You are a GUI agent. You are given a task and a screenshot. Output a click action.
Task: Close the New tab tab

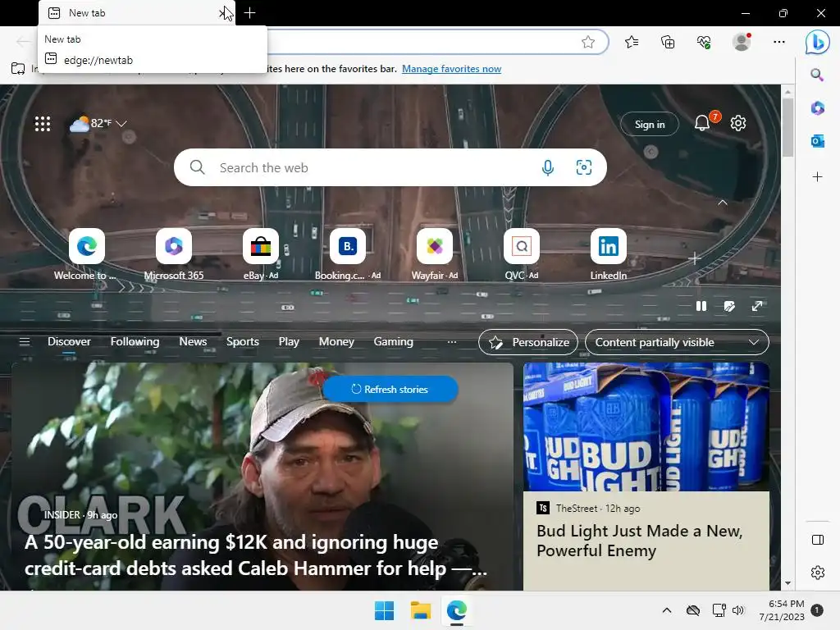coord(223,13)
